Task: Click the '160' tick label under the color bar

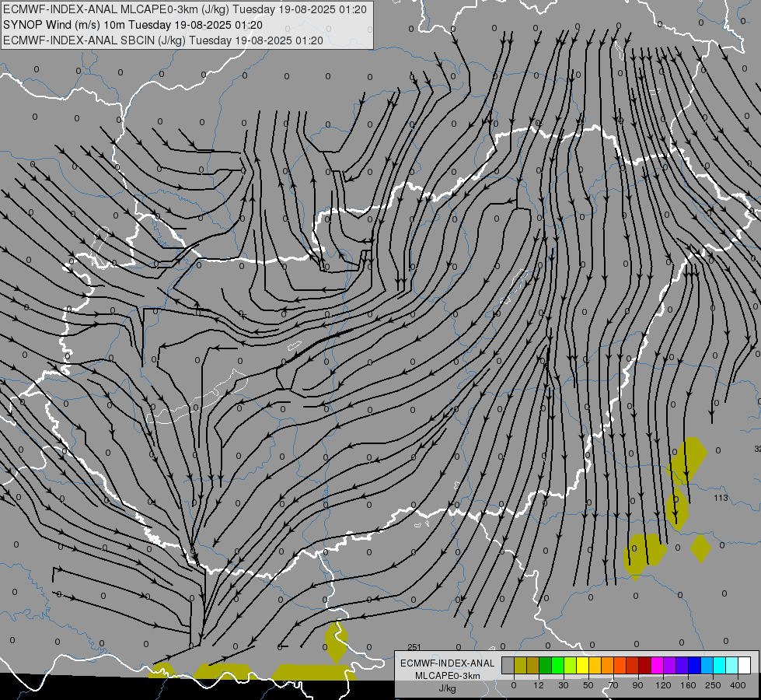Action: (688, 685)
